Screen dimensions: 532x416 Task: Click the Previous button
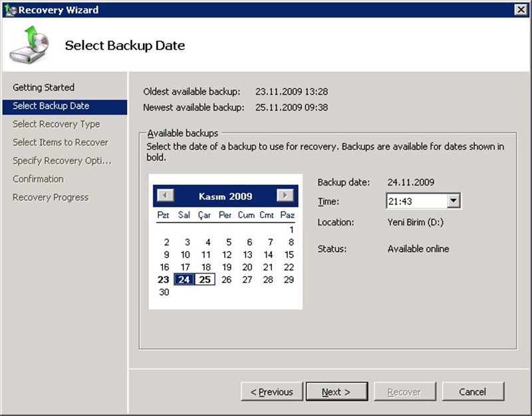(272, 392)
